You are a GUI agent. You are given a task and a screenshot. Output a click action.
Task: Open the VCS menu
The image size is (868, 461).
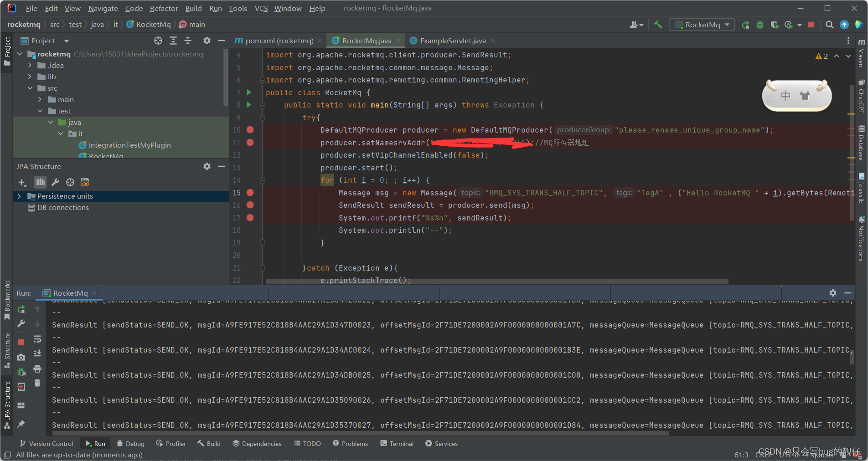(261, 8)
